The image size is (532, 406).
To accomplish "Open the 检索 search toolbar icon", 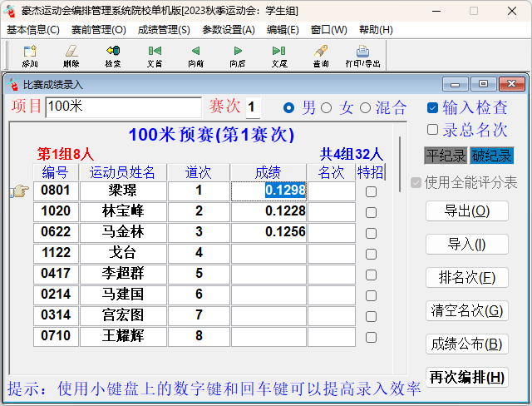I will click(x=113, y=56).
